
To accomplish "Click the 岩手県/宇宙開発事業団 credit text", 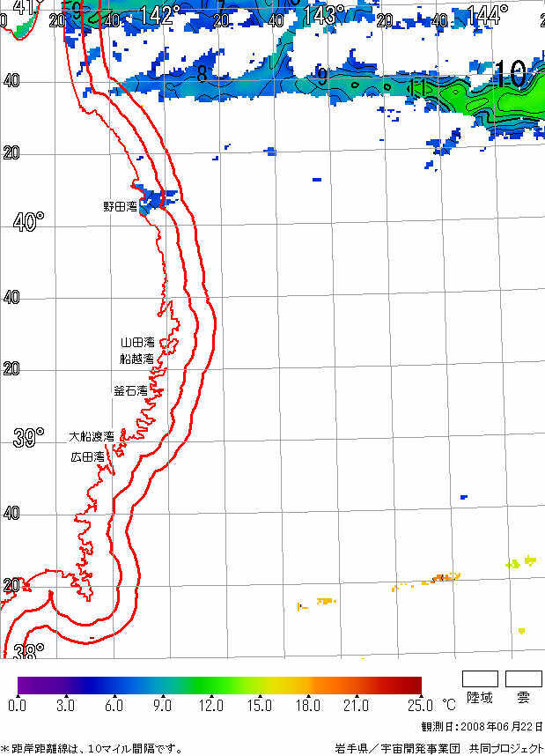I will [x=397, y=748].
